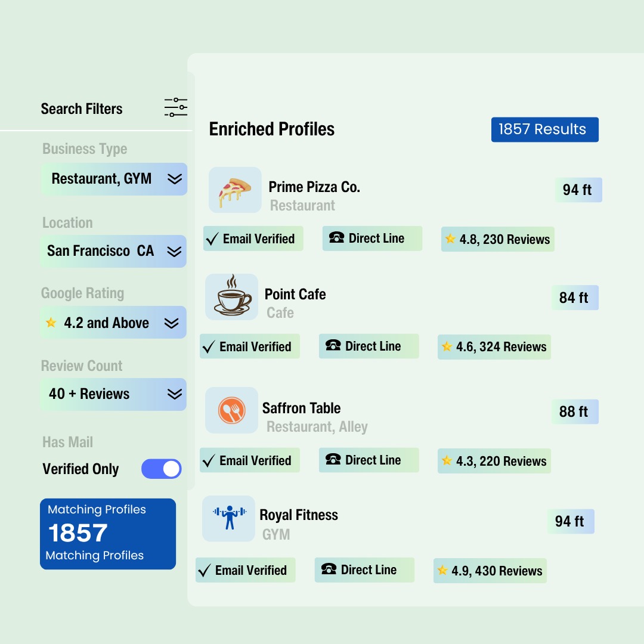The height and width of the screenshot is (644, 644).
Task: Open the filter settings sliders icon
Action: coord(175,107)
